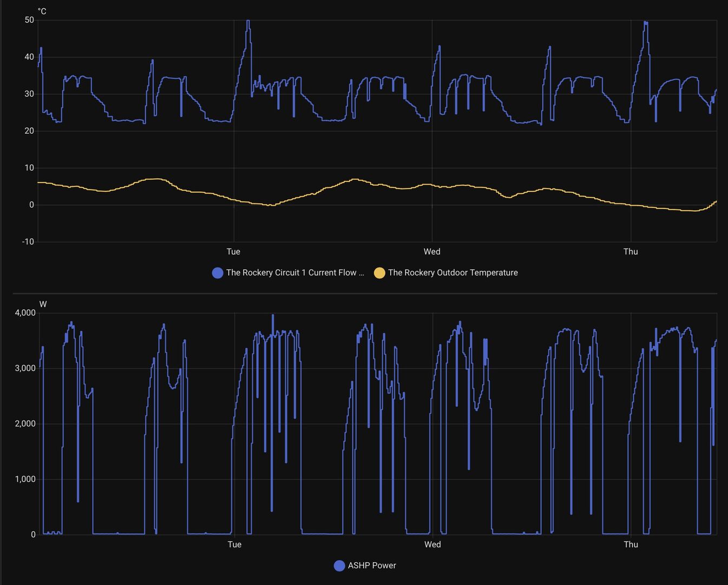Click the Rockery Circuit 1 Current Flow legend label
The image size is (728, 585).
click(x=295, y=273)
